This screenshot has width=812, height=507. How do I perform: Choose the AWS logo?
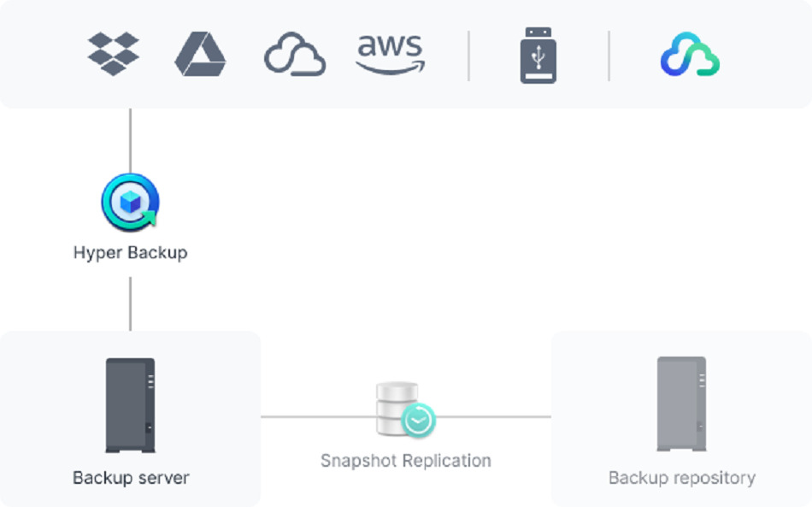point(391,55)
